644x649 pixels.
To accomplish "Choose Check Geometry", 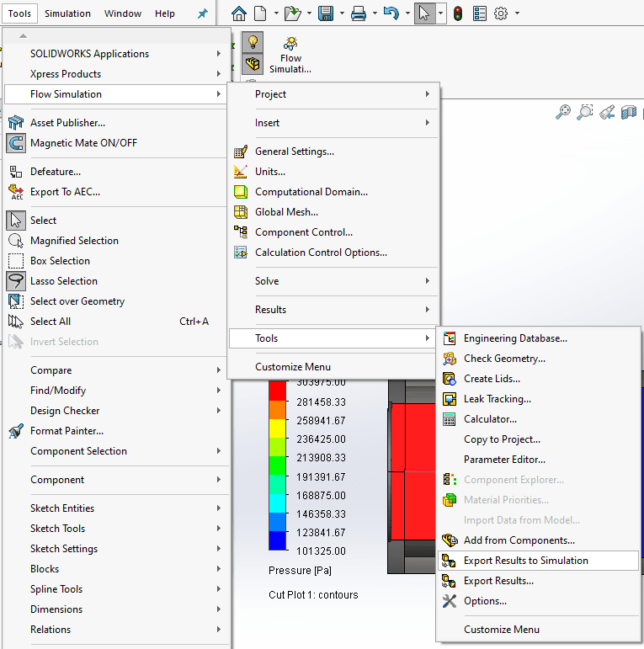I will click(x=538, y=359).
